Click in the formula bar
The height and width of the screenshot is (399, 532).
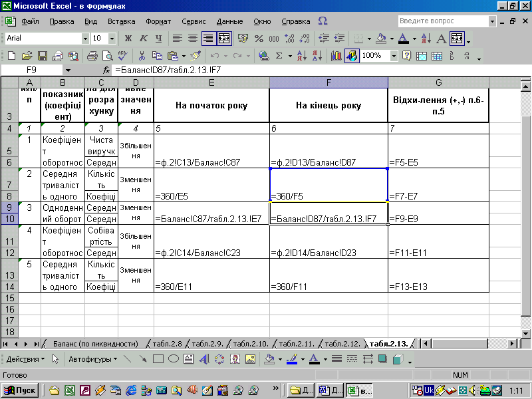(321, 70)
